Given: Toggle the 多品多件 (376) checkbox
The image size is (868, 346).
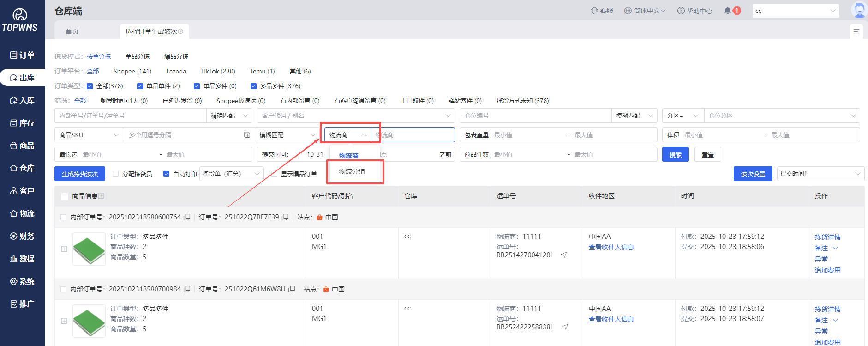Looking at the screenshot, I should 253,86.
